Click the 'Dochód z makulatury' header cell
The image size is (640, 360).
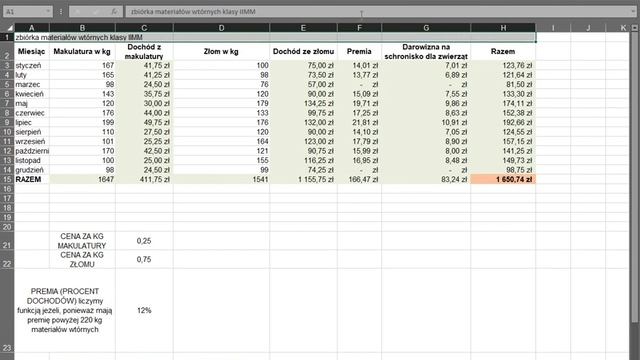144,51
